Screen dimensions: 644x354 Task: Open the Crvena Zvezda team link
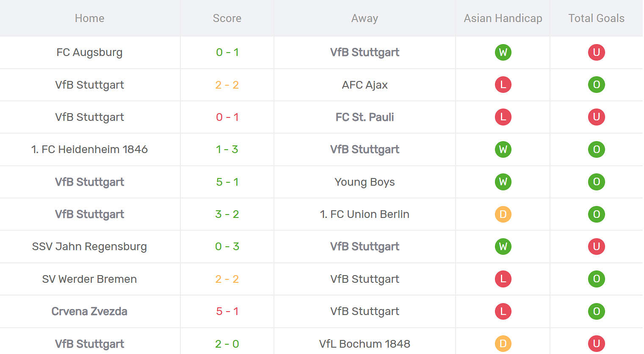(89, 311)
